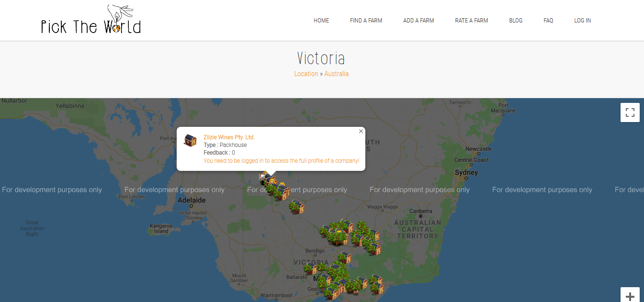Click the logged-in notice in the popup
The height and width of the screenshot is (302, 644).
click(x=281, y=161)
